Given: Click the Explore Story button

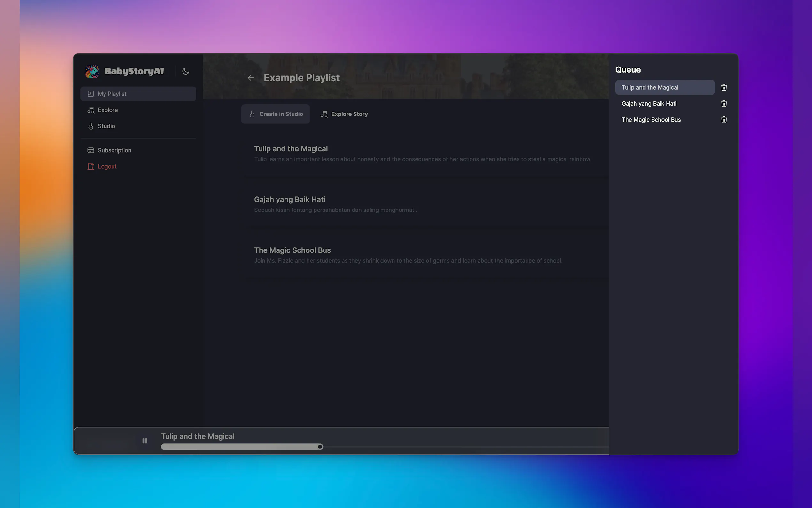Looking at the screenshot, I should click(344, 114).
